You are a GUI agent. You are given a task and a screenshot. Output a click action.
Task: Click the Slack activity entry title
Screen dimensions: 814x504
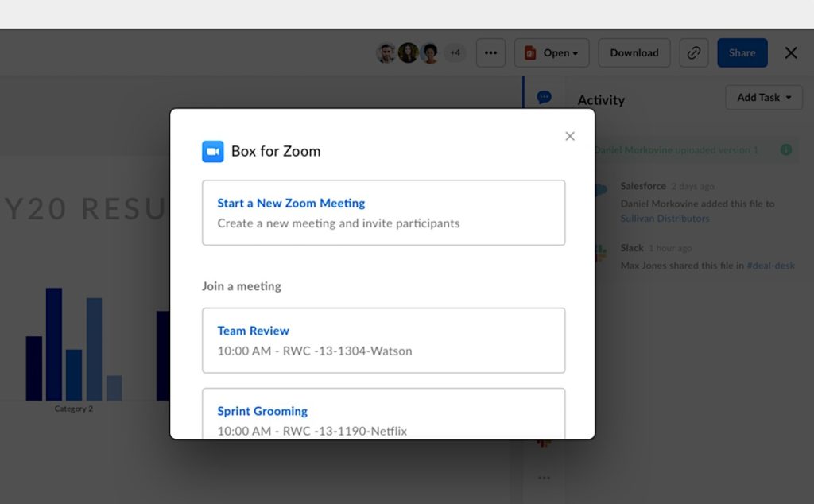(632, 248)
